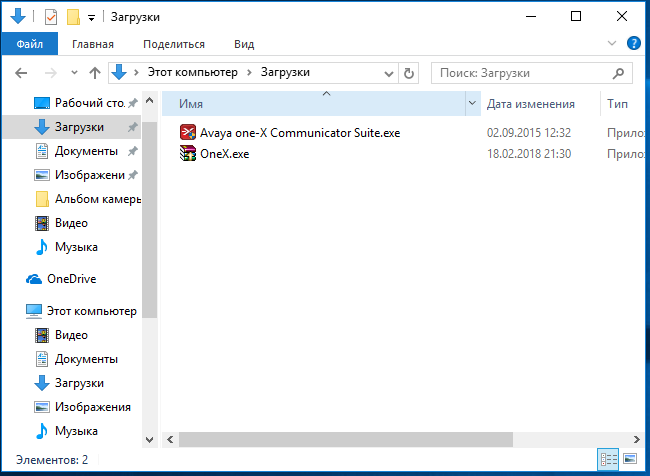Click the search magnifier icon
Viewport: 650px width, 476px height.
click(x=618, y=73)
